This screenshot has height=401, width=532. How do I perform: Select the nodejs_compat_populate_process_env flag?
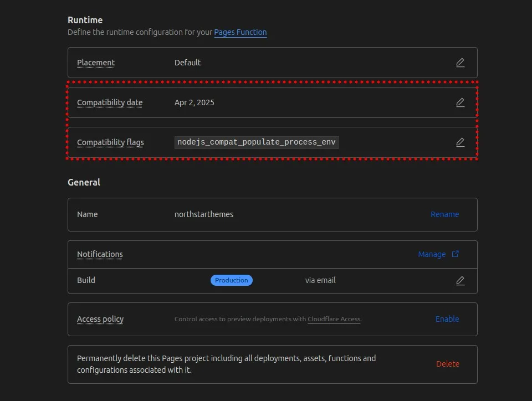[x=257, y=142]
